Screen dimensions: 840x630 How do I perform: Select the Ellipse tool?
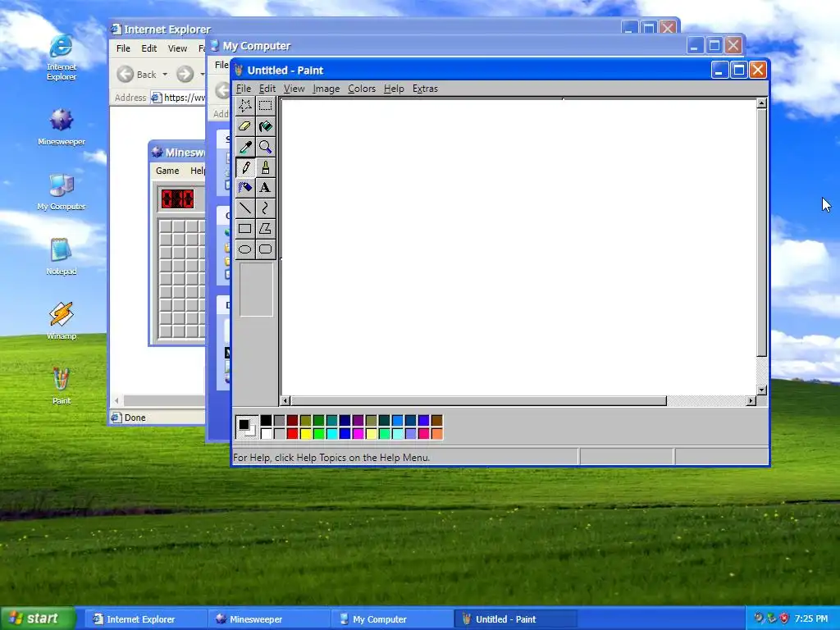coord(244,249)
